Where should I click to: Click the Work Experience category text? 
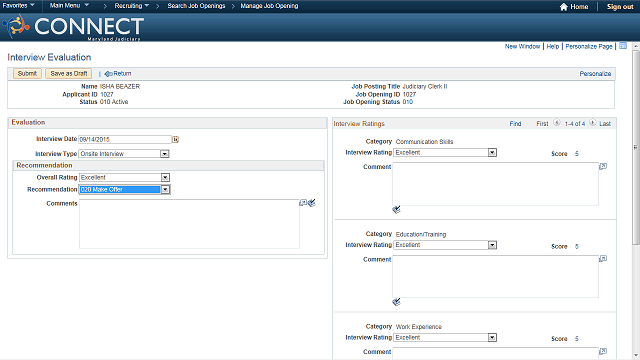point(419,327)
